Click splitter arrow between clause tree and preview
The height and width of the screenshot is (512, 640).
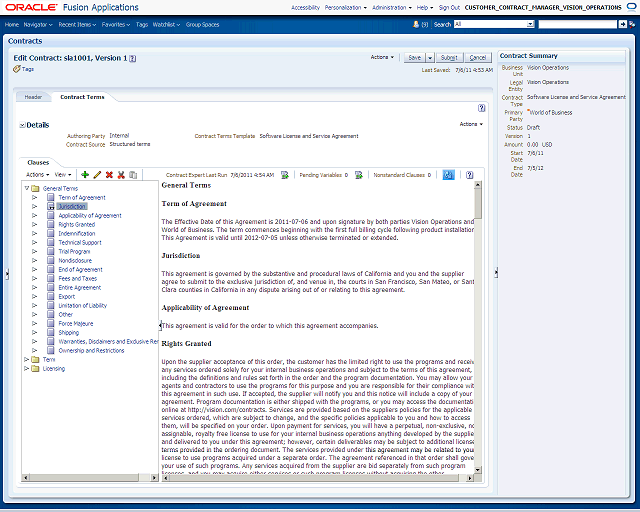[160, 325]
